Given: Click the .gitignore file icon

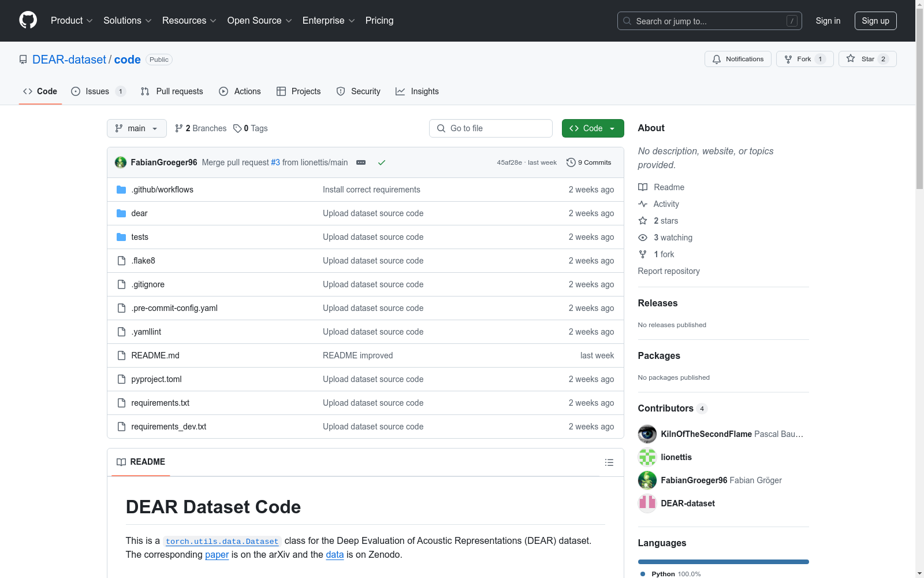Looking at the screenshot, I should [121, 284].
